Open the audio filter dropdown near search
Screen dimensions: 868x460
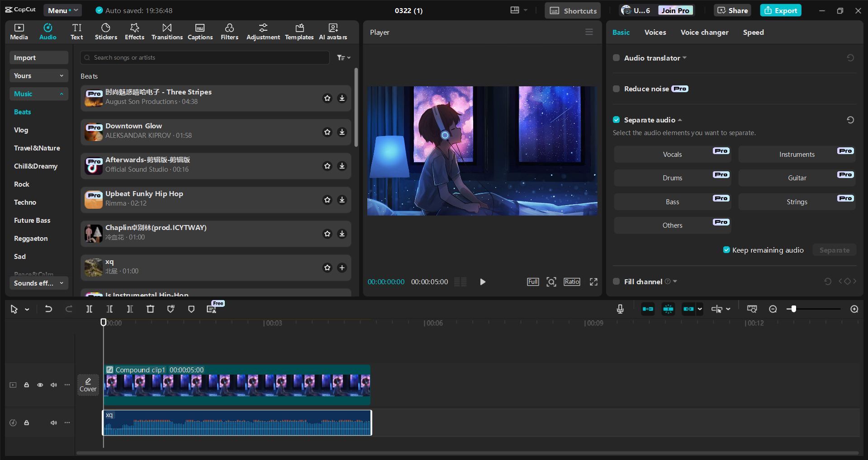[x=343, y=57]
